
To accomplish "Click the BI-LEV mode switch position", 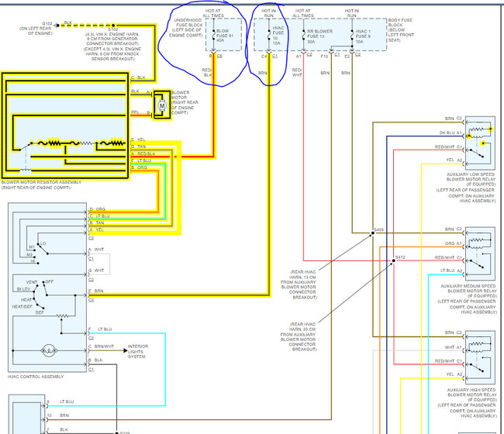I will [23, 289].
